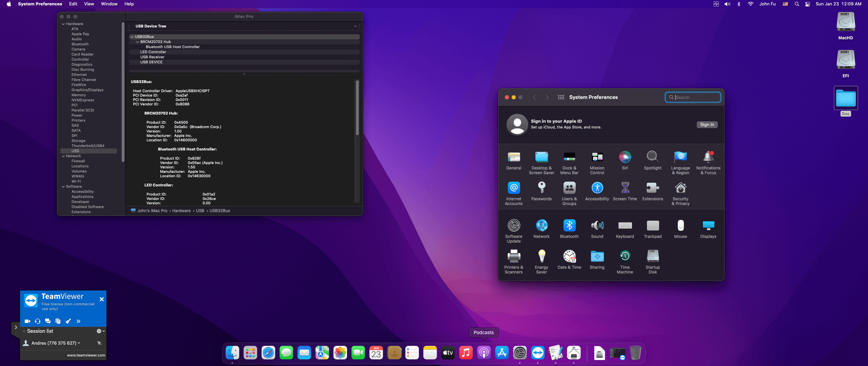Collapse the USB32Bus tree node
The width and height of the screenshot is (868, 366).
pos(132,37)
